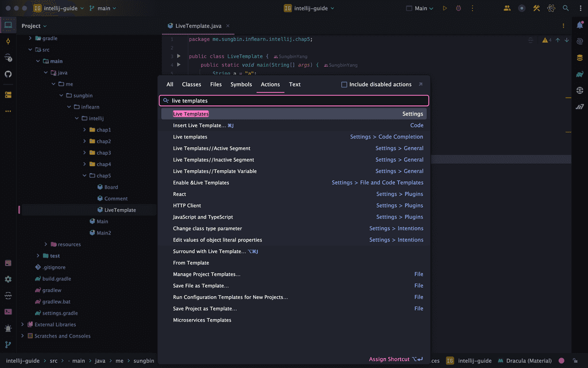Go to next highlighted error arrow

click(567, 40)
